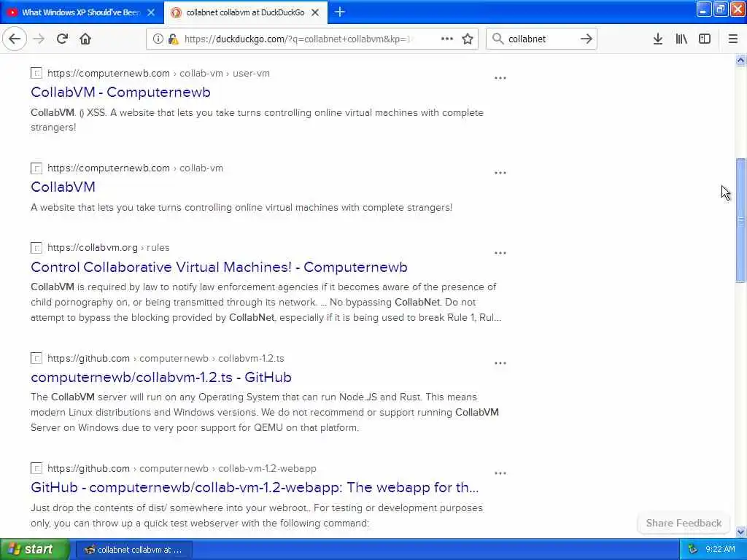The height and width of the screenshot is (560, 747).
Task: Click the github.com collabvm-1.2.ts URL
Action: (166, 358)
